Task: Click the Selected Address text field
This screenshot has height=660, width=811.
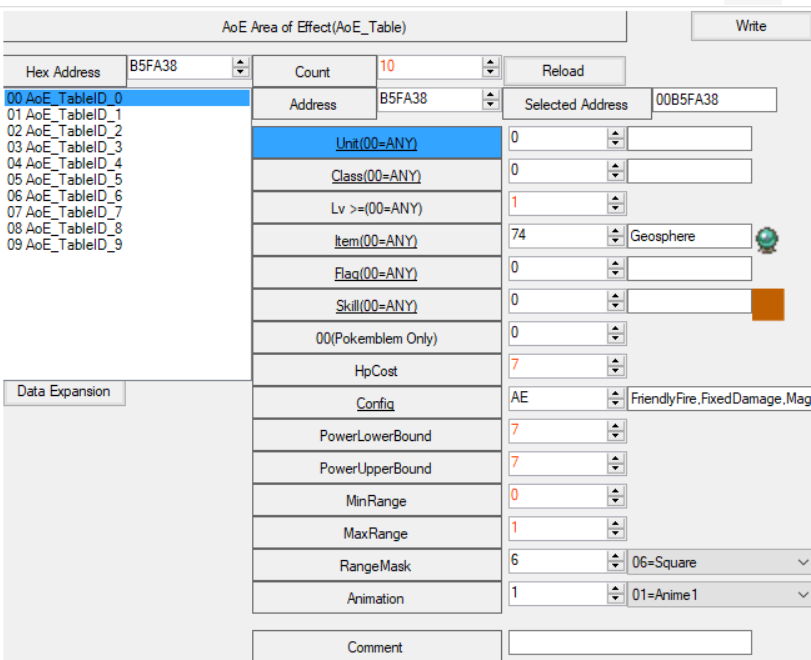Action: click(x=714, y=99)
